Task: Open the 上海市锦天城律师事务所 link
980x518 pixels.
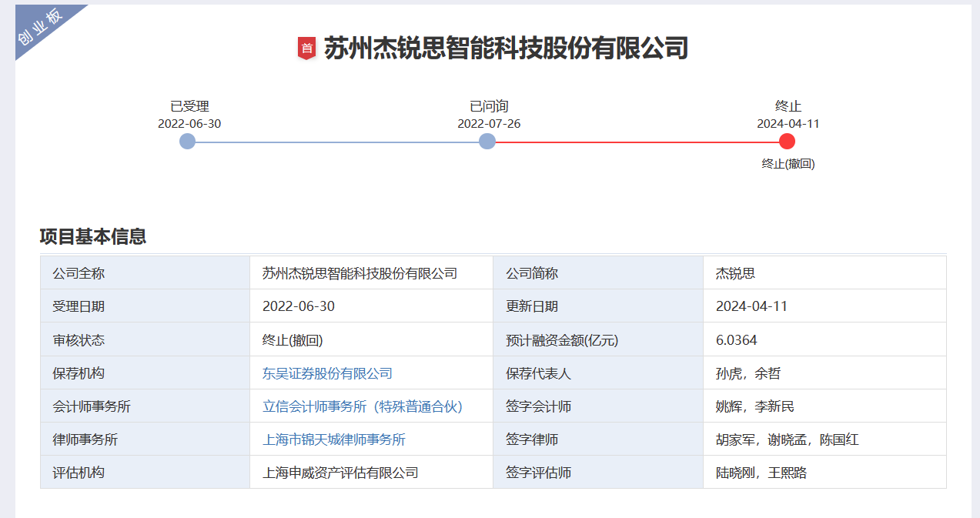Action: 333,439
